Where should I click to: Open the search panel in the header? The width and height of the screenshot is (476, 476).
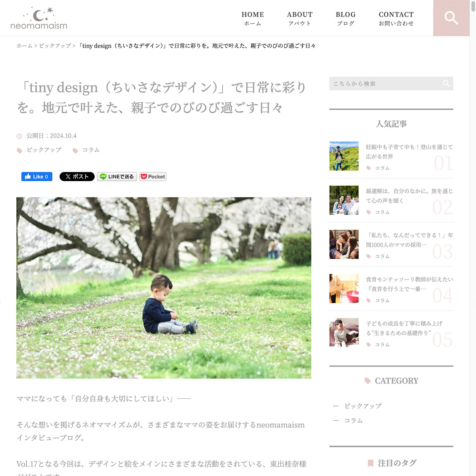[451, 18]
